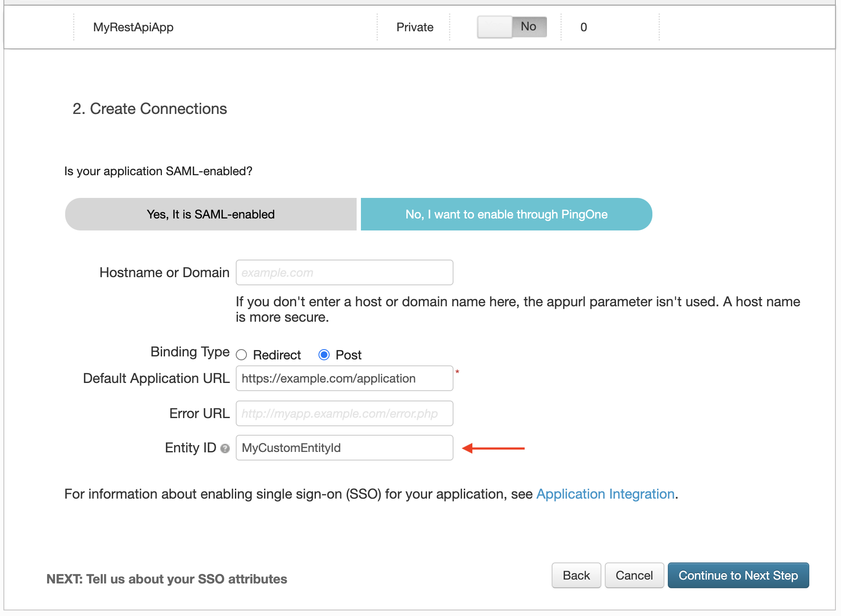The image size is (841, 616).
Task: Choose "No, I want to enable through PingOne"
Action: pos(506,214)
